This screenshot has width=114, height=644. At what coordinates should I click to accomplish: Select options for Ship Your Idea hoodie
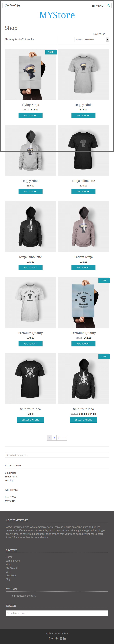tap(83, 420)
